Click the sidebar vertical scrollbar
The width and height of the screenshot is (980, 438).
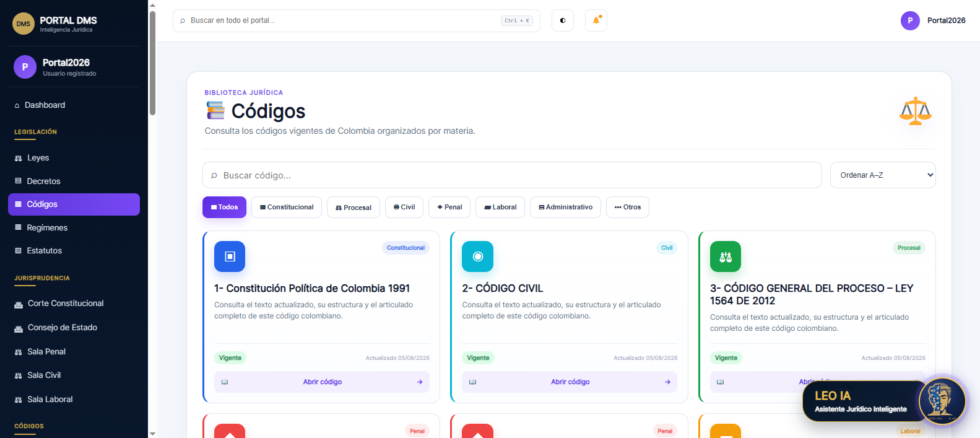click(152, 62)
